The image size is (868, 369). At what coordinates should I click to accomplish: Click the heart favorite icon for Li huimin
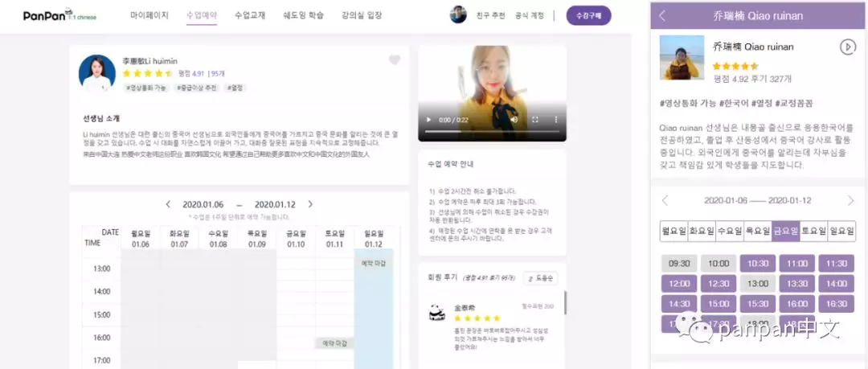click(x=394, y=59)
